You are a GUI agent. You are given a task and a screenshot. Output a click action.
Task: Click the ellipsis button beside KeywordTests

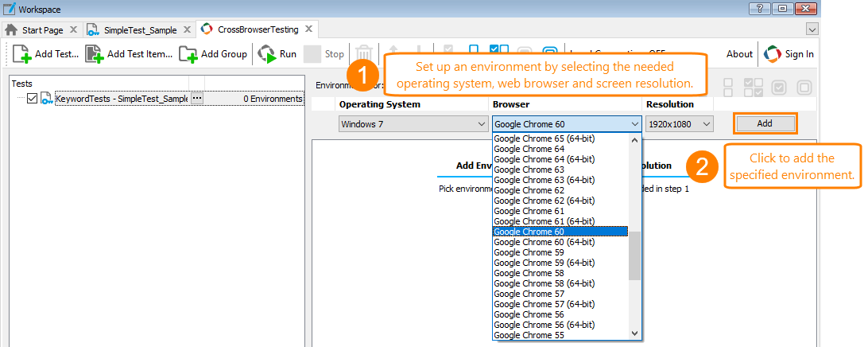tap(197, 99)
